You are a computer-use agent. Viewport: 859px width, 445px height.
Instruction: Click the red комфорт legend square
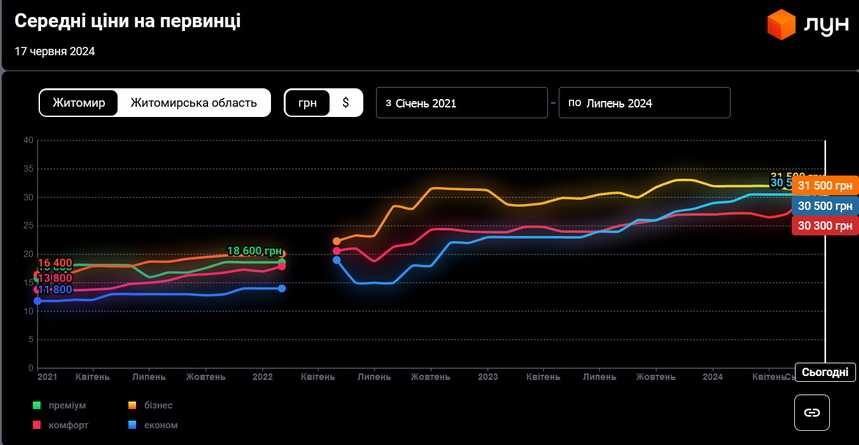(x=37, y=425)
